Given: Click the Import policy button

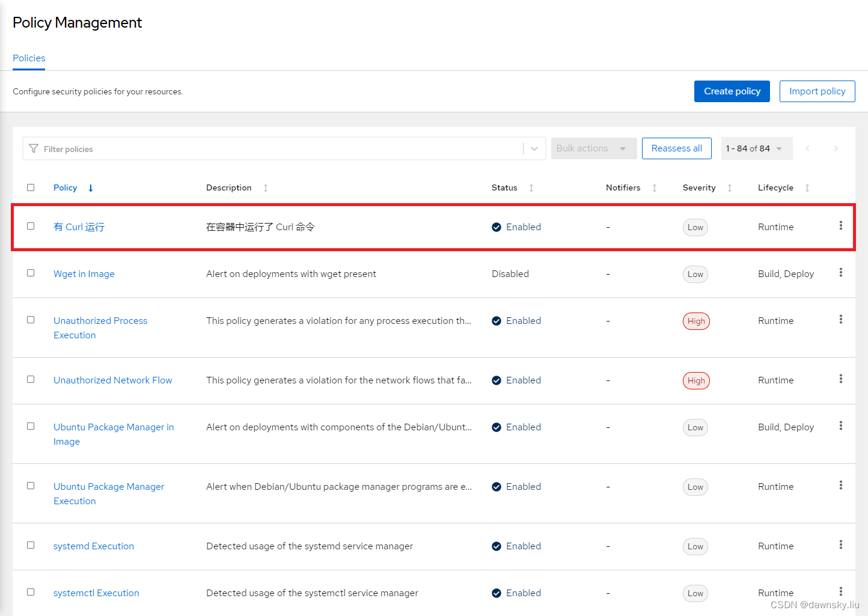Looking at the screenshot, I should coord(817,91).
